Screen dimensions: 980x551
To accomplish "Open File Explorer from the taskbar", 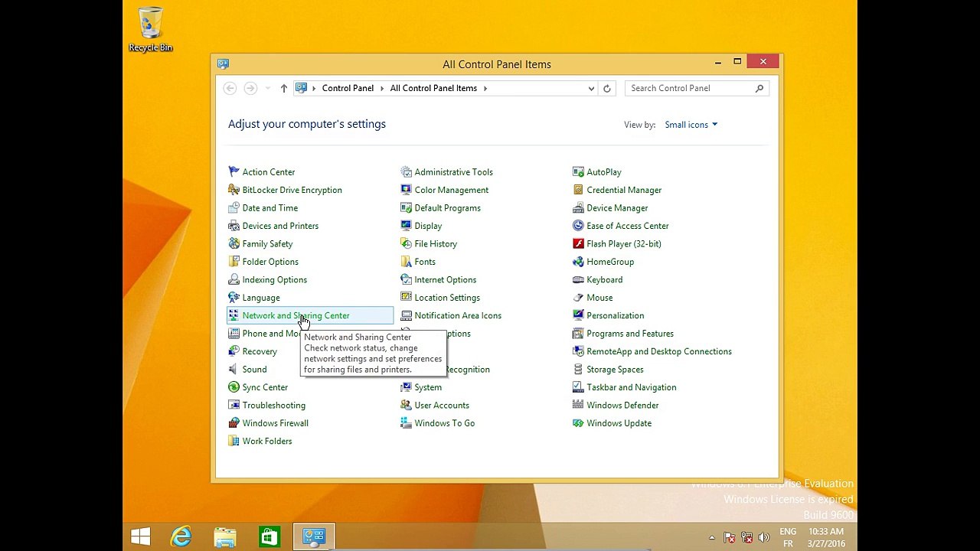I will [x=225, y=536].
